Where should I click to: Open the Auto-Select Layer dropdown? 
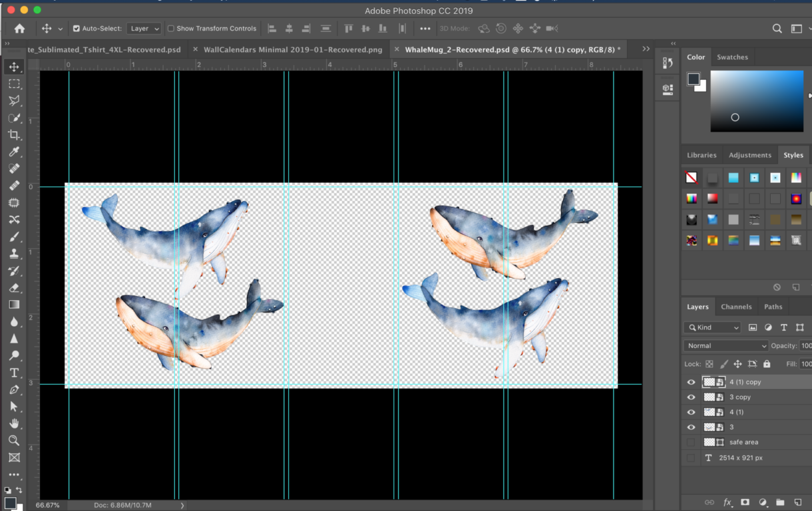(x=144, y=29)
